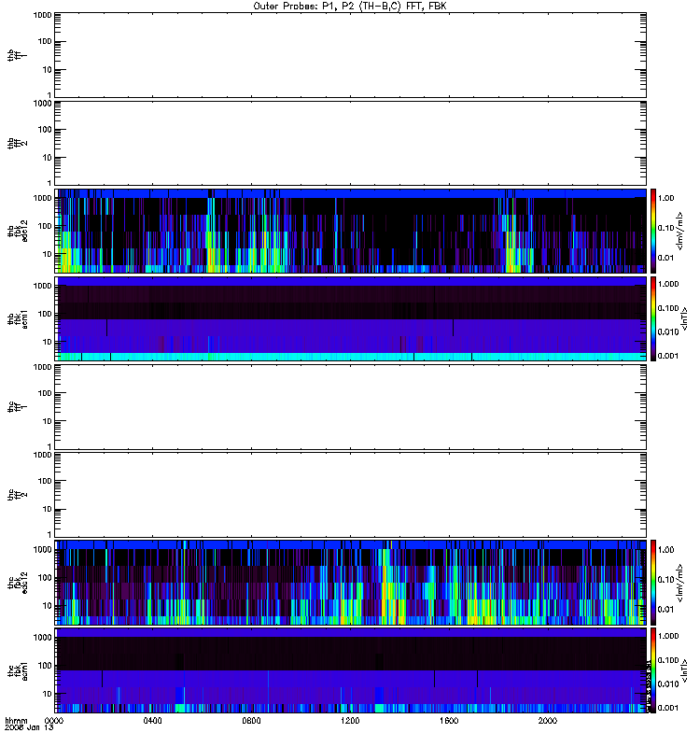700x747 pixels.
Task: Click the '1.00' value on thb edc12 color bar
Action: click(665, 198)
